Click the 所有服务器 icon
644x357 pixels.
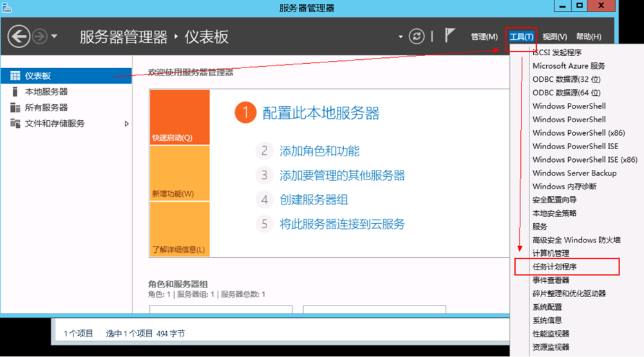[15, 107]
